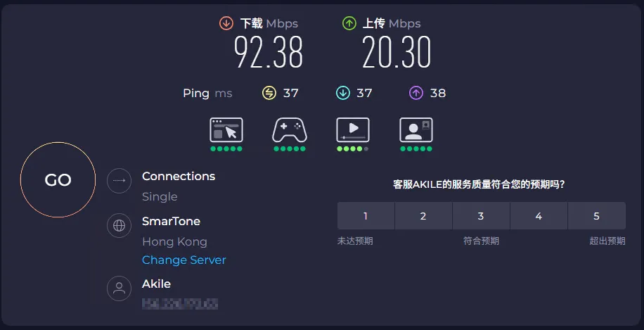Click the upload arrow icon
Image resolution: width=644 pixels, height=330 pixels.
pyautogui.click(x=349, y=23)
